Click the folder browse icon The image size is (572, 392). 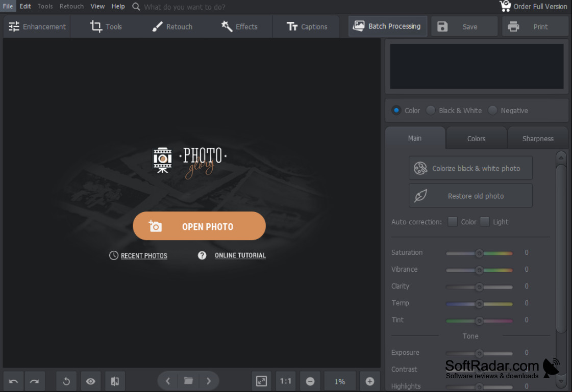tap(188, 381)
